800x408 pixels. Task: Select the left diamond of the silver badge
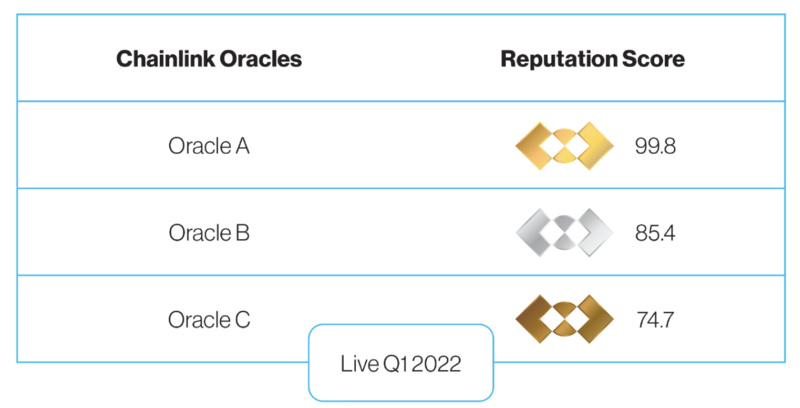(x=535, y=233)
